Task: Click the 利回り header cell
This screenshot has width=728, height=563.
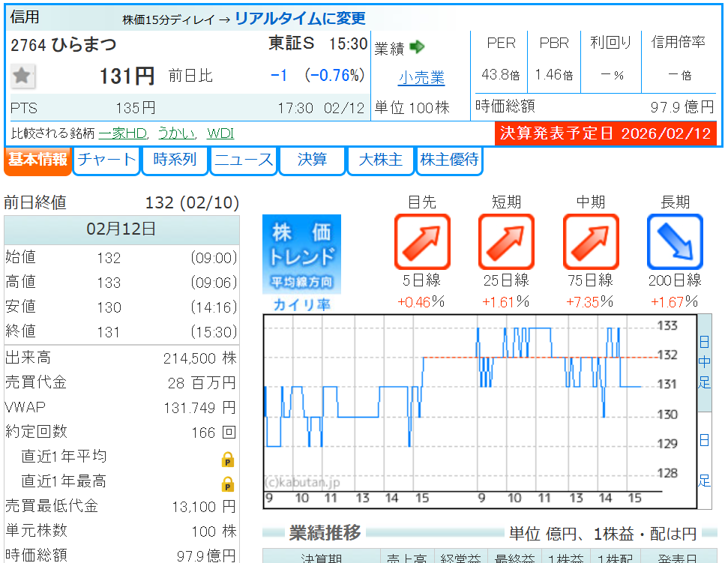Action: [x=611, y=43]
